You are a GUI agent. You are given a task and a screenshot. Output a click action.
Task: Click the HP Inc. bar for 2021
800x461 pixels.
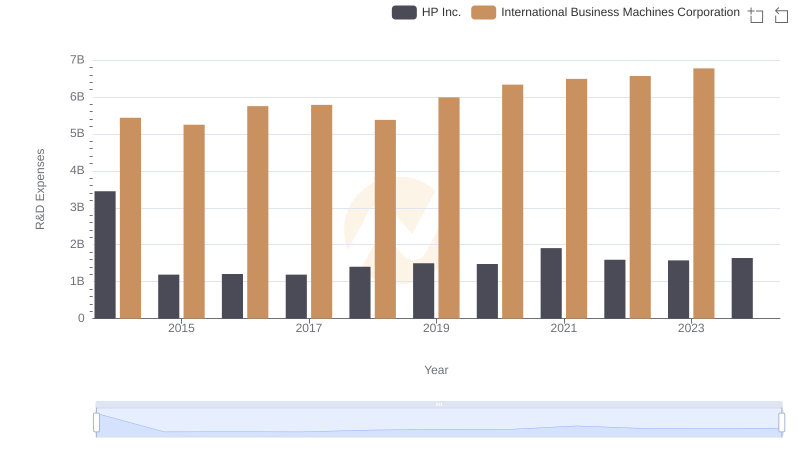[x=551, y=284]
